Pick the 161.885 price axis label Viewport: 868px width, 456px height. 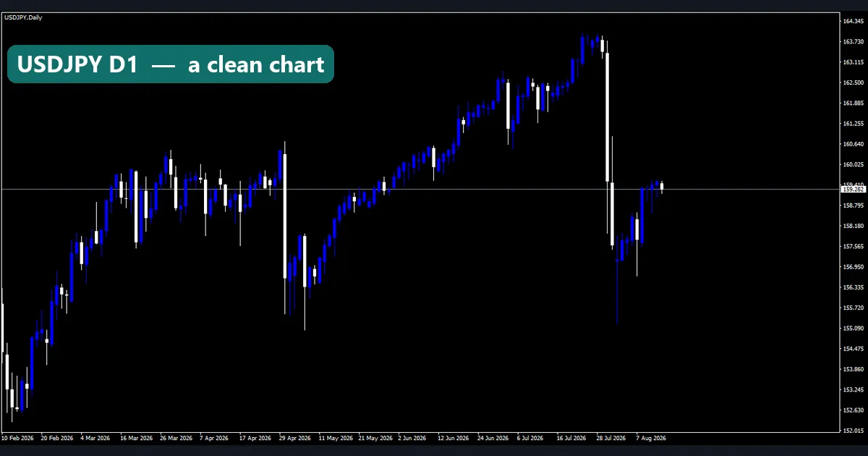854,103
